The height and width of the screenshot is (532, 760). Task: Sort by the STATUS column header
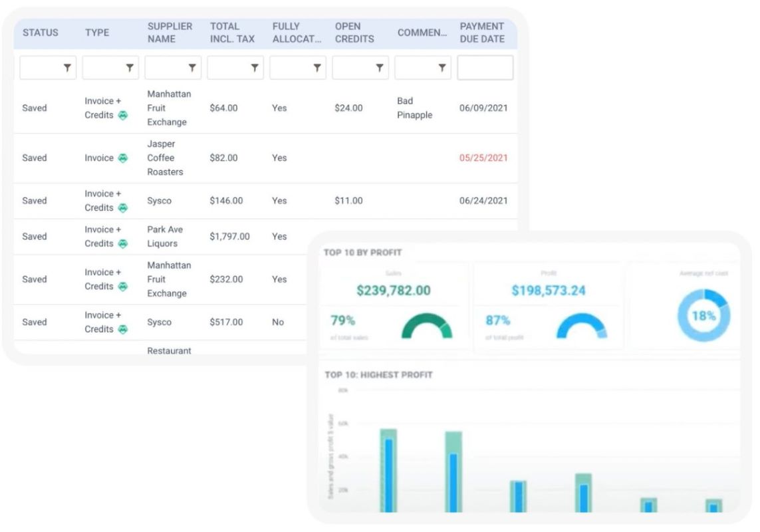(x=41, y=33)
